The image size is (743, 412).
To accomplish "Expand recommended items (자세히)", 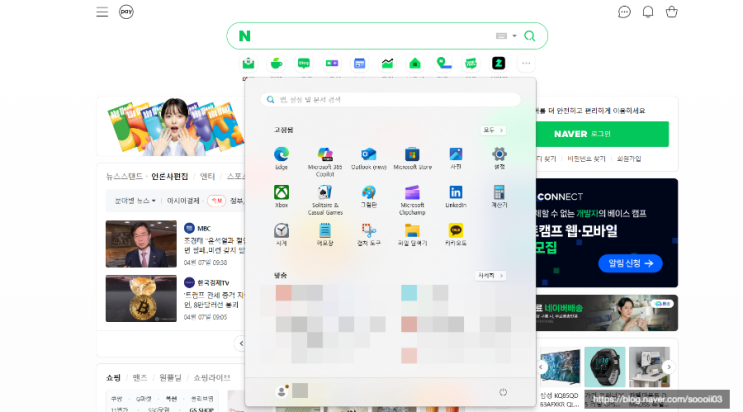I will click(490, 275).
